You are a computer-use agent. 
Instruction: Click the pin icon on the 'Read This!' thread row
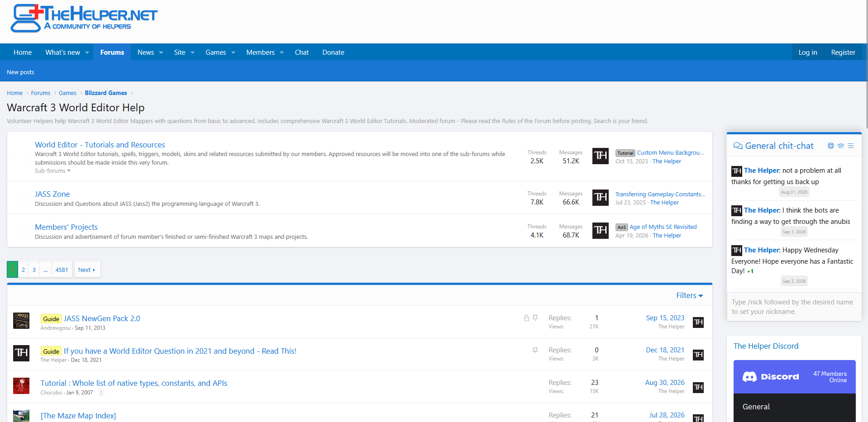tap(535, 350)
